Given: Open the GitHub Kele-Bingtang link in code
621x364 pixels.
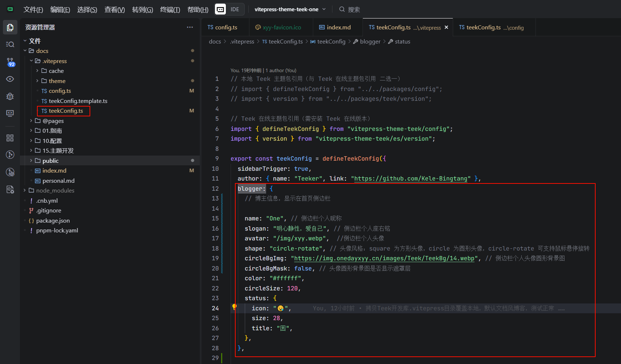Looking at the screenshot, I should [410, 178].
